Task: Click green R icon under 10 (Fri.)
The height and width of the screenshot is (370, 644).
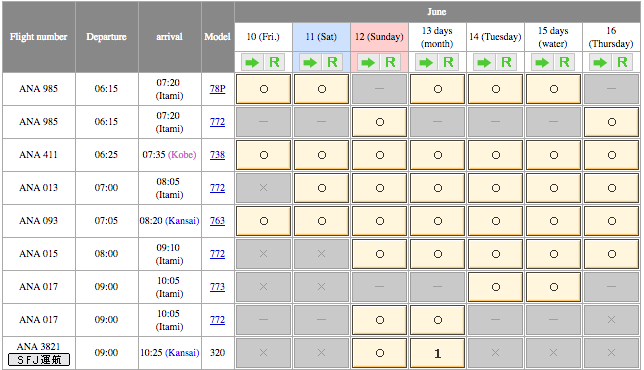Action: point(274,63)
